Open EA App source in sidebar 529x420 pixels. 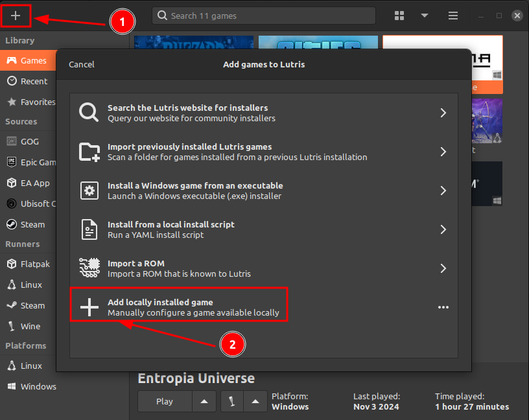(34, 183)
